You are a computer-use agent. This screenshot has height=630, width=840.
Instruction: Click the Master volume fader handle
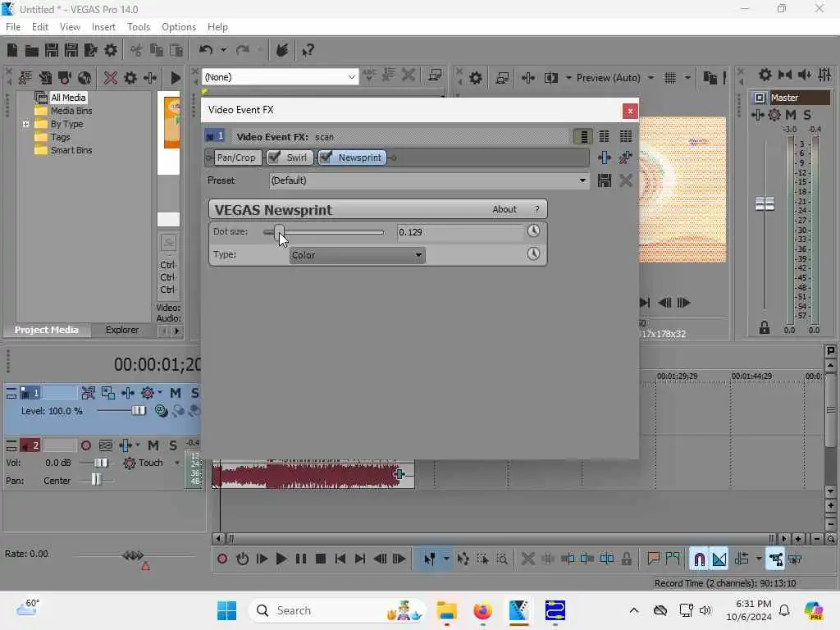pos(765,203)
